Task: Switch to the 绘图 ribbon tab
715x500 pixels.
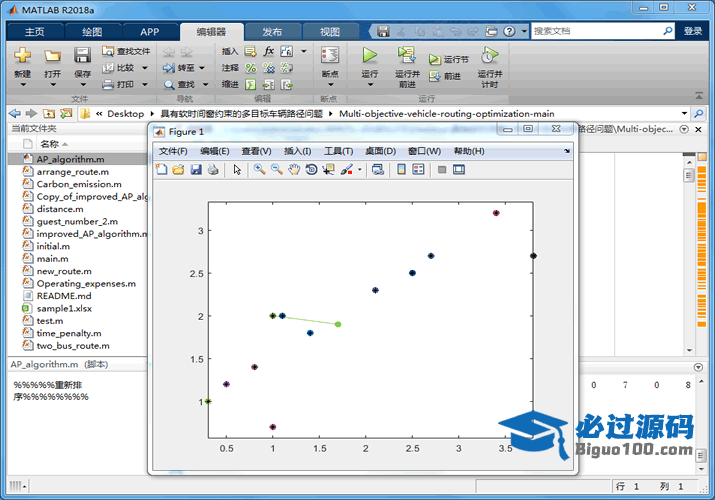Action: point(92,32)
